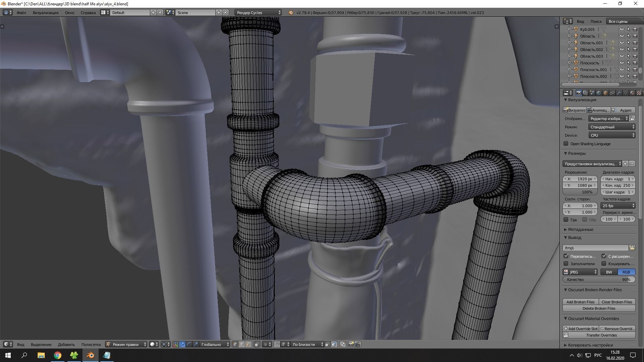Open the Texture properties tab (checker icon)
This screenshot has height=362, width=644.
[639, 93]
